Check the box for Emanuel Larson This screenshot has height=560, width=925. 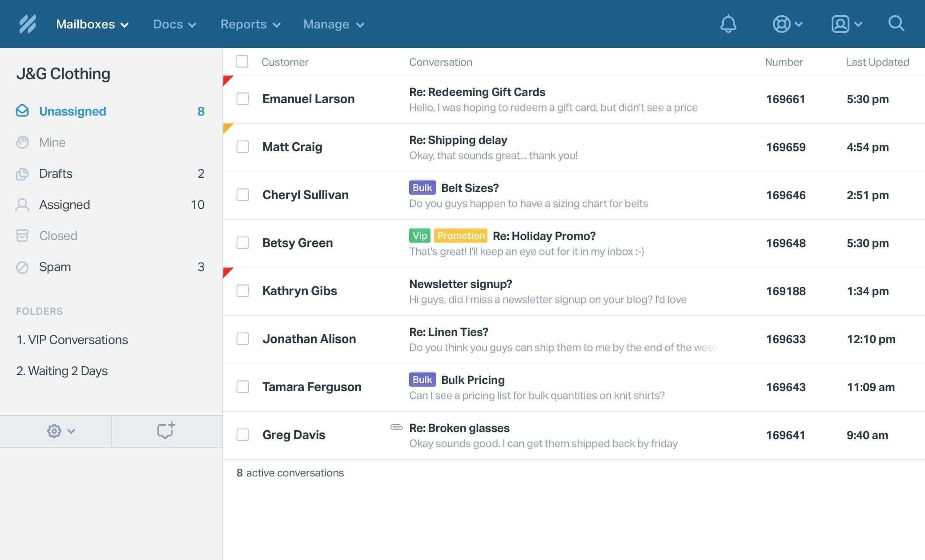243,99
